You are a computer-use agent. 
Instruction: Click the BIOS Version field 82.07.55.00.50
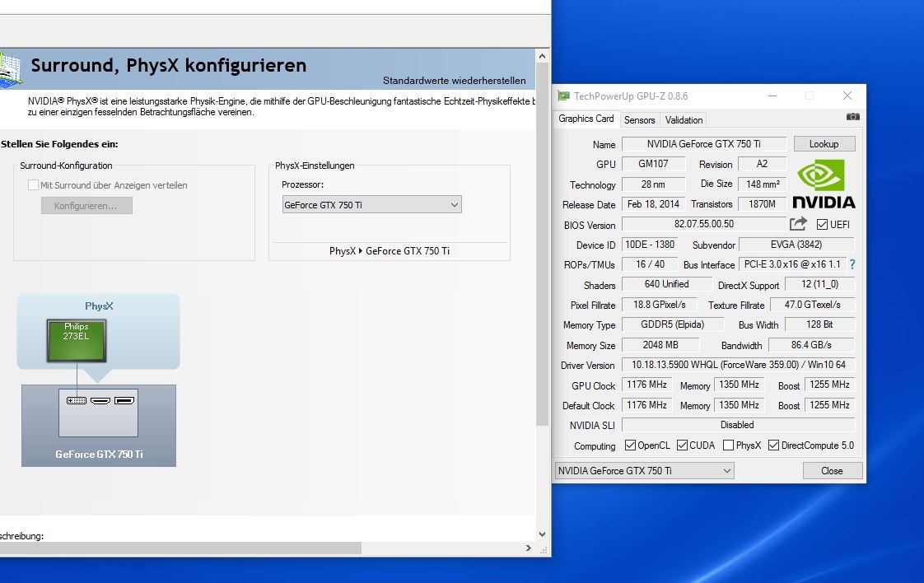point(703,224)
